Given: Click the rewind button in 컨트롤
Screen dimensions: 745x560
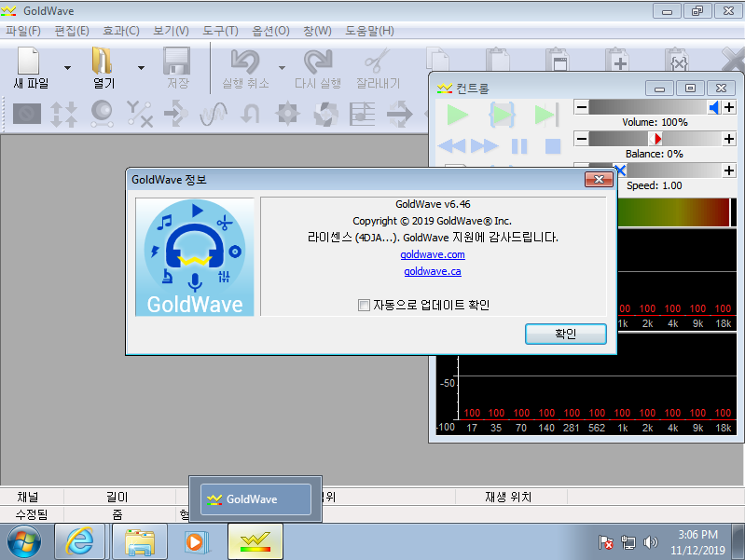Looking at the screenshot, I should click(x=451, y=145).
